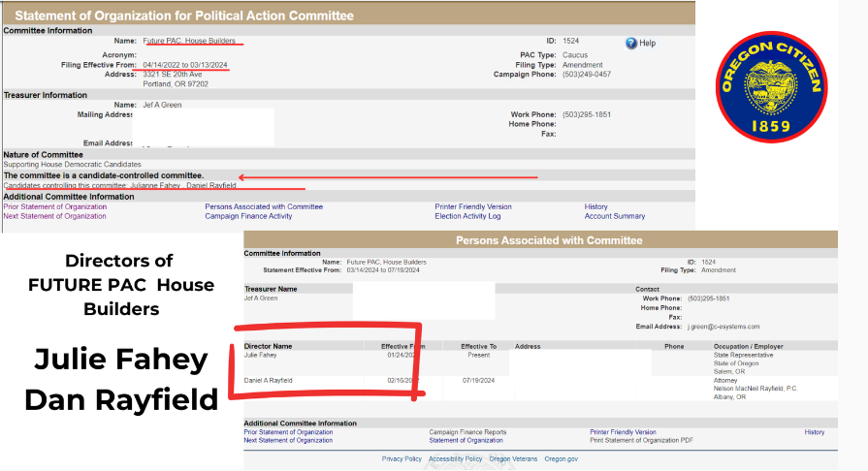This screenshot has height=471, width=868.
Task: Open Election Activity Log link
Action: [x=467, y=216]
